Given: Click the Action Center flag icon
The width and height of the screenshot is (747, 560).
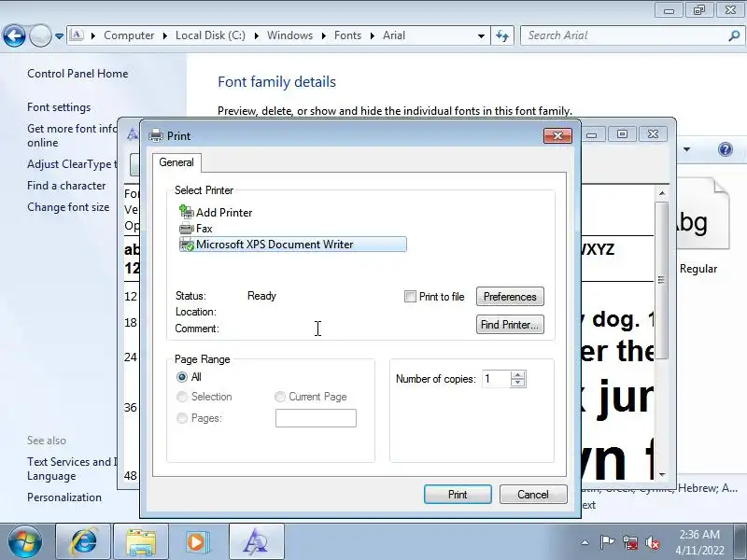Looking at the screenshot, I should (x=607, y=542).
